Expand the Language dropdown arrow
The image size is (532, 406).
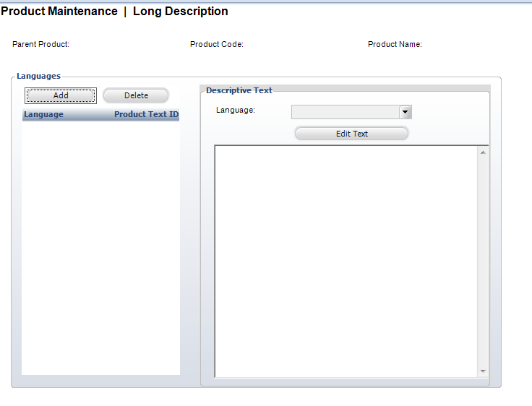(406, 112)
